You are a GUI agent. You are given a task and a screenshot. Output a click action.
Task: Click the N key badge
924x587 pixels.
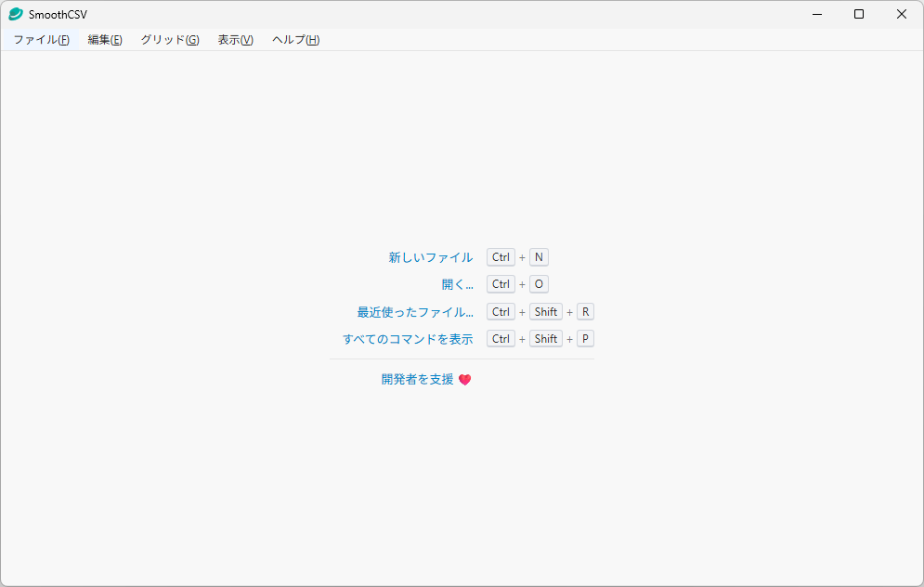point(539,257)
